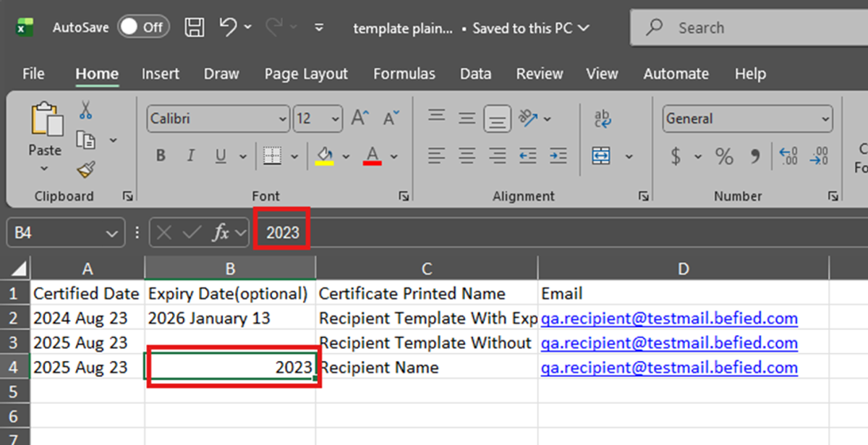Toggle Italic formatting

[x=191, y=156]
